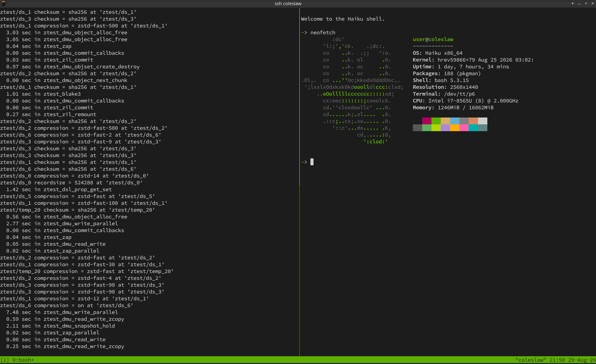Viewport: 596px width, 364px height.
Task: Click the tmux session label '[1]'
Action: tap(5, 360)
